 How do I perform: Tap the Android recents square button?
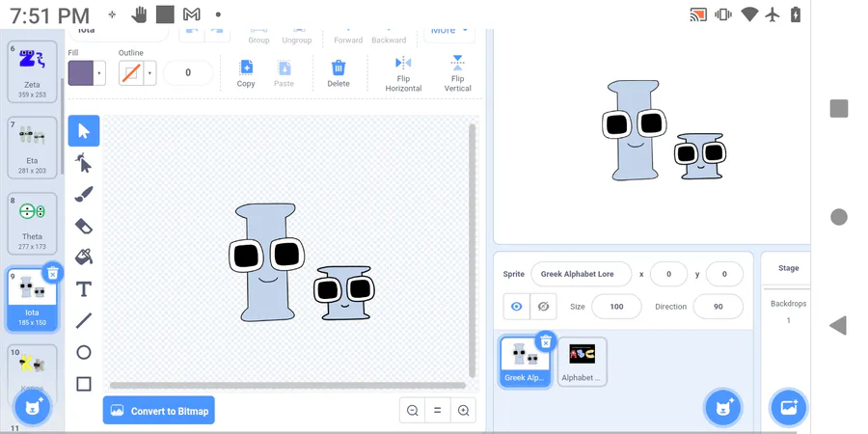(839, 108)
